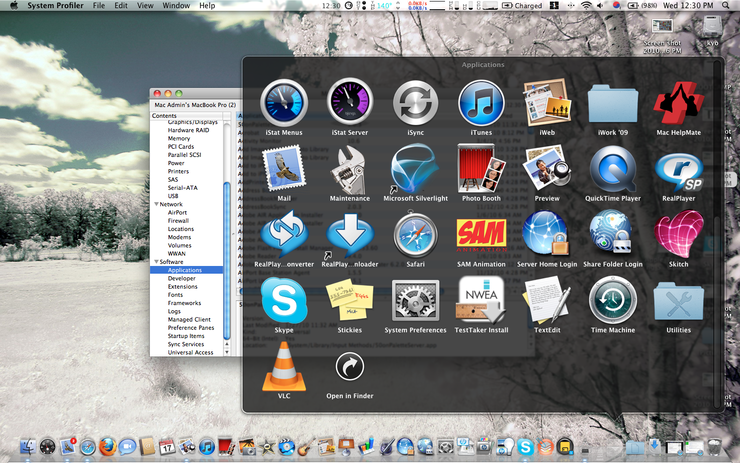Collapse the Software section disclosure triangle
This screenshot has height=463, width=740.
coord(155,262)
